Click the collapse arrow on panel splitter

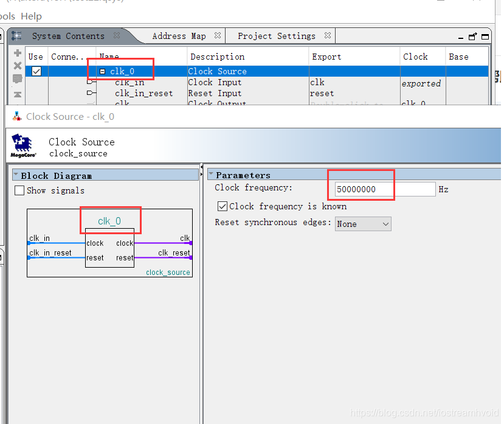tap(201, 167)
